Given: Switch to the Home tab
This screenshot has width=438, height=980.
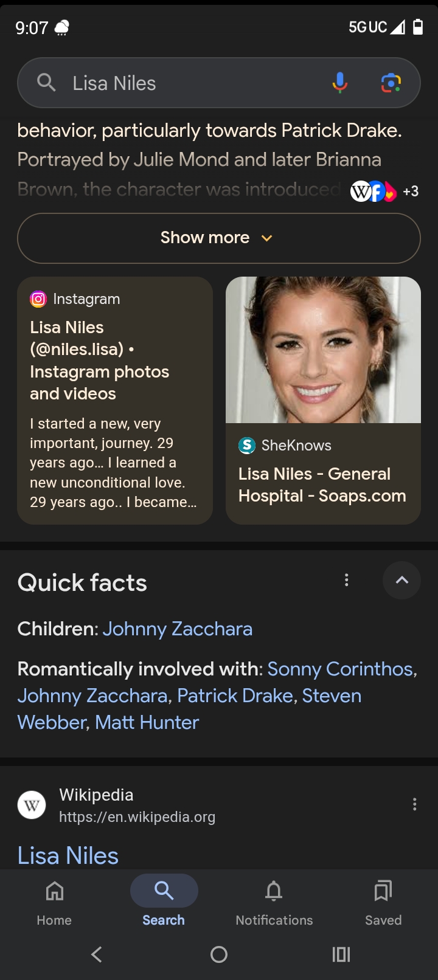Looking at the screenshot, I should (54, 902).
